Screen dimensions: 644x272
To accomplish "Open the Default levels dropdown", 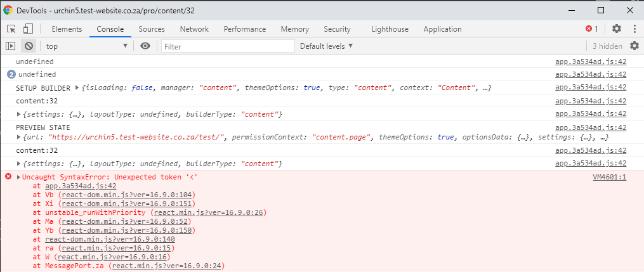I will pos(326,46).
